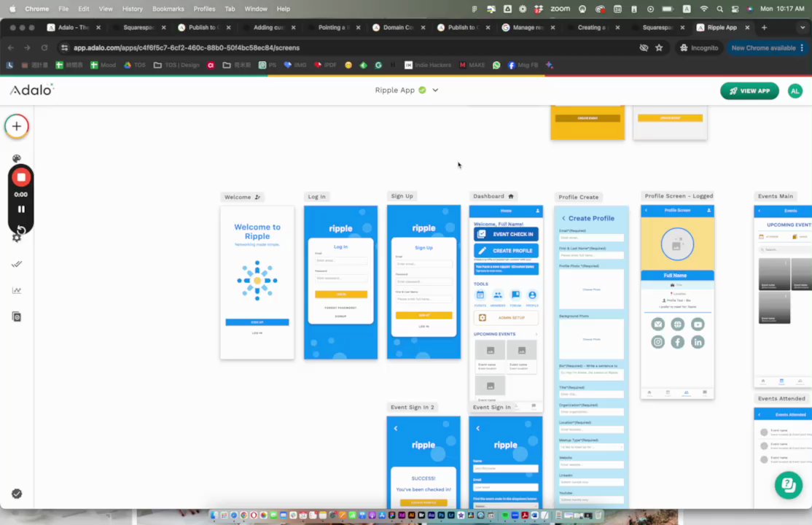Image resolution: width=812 pixels, height=525 pixels.
Task: Click back arrow on Event Sign In 2
Action: [396, 428]
